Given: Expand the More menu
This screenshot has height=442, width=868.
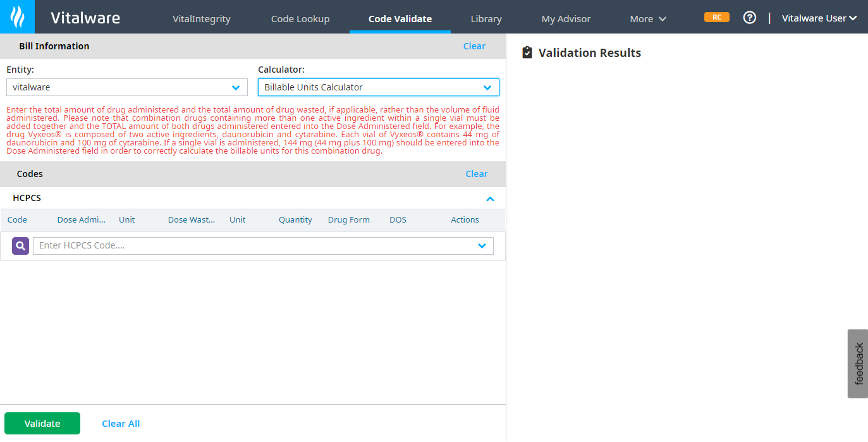Looking at the screenshot, I should (x=647, y=18).
